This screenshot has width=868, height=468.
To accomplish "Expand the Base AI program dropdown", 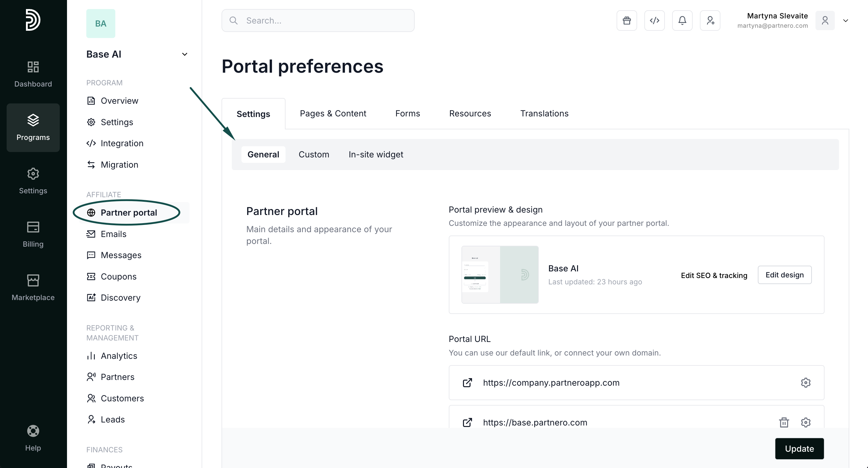I will 184,54.
